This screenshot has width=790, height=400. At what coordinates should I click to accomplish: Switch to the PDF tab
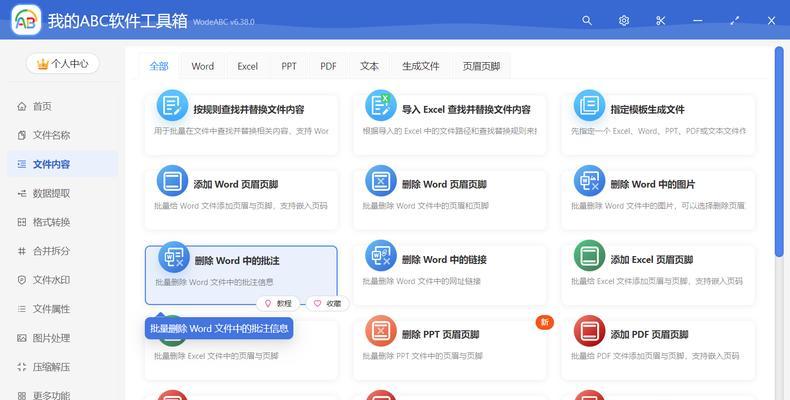click(x=328, y=66)
